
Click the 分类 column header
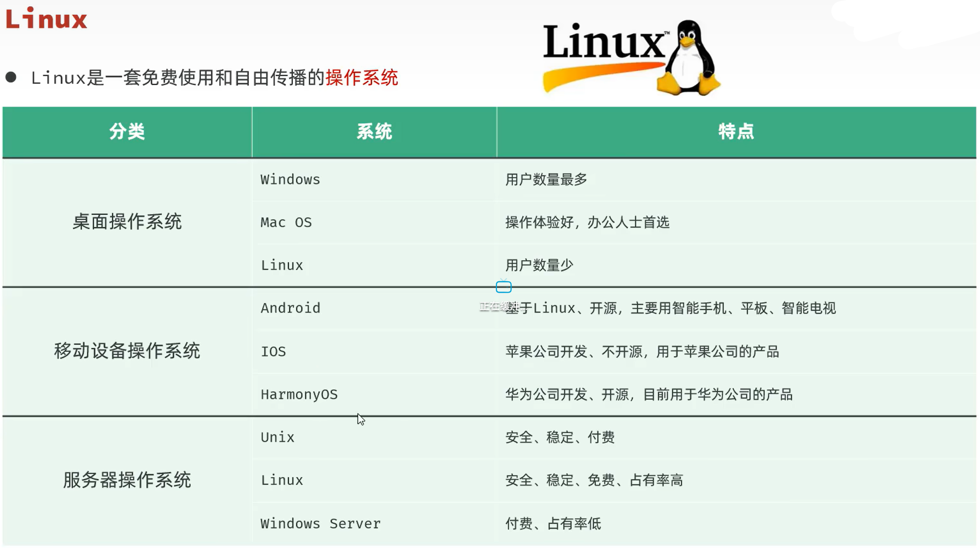[127, 132]
